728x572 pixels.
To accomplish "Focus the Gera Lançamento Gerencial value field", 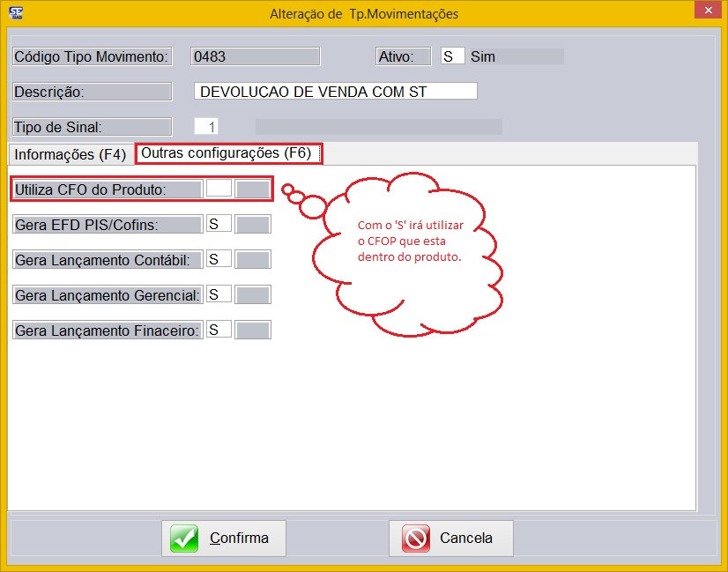I will (x=219, y=294).
